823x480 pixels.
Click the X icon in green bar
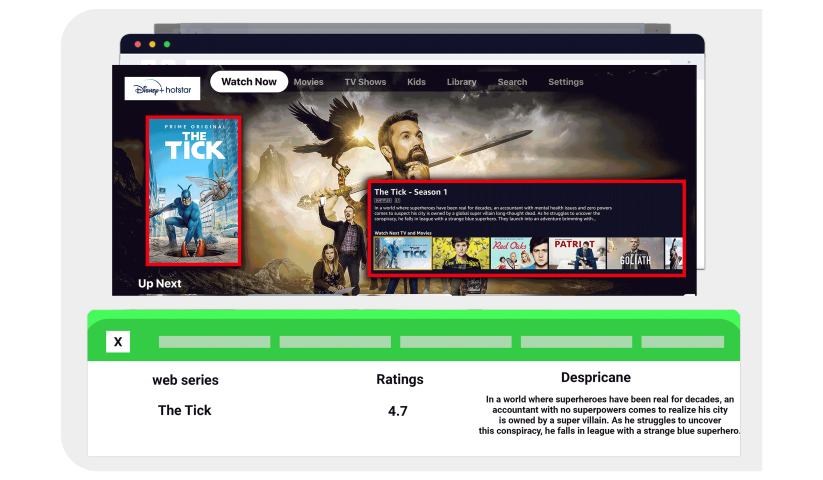coord(118,342)
